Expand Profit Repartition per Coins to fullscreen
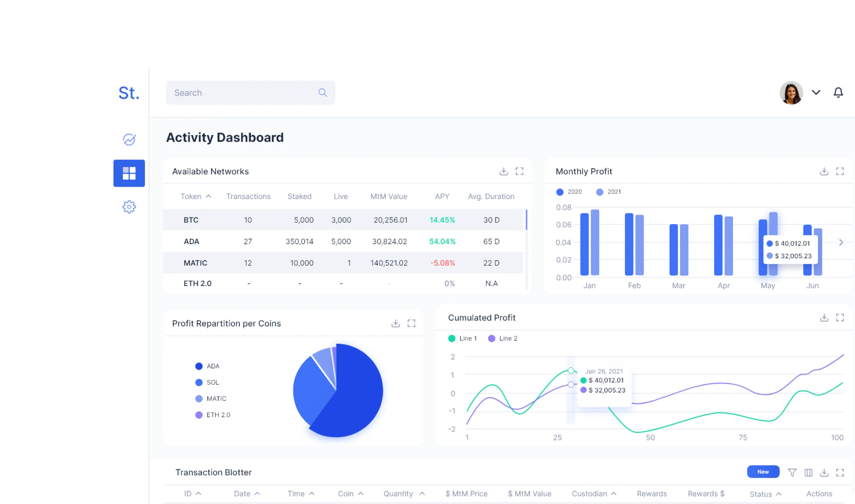 click(x=412, y=323)
